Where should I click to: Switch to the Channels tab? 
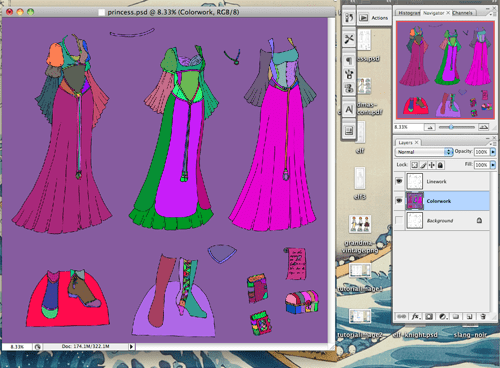coord(462,13)
